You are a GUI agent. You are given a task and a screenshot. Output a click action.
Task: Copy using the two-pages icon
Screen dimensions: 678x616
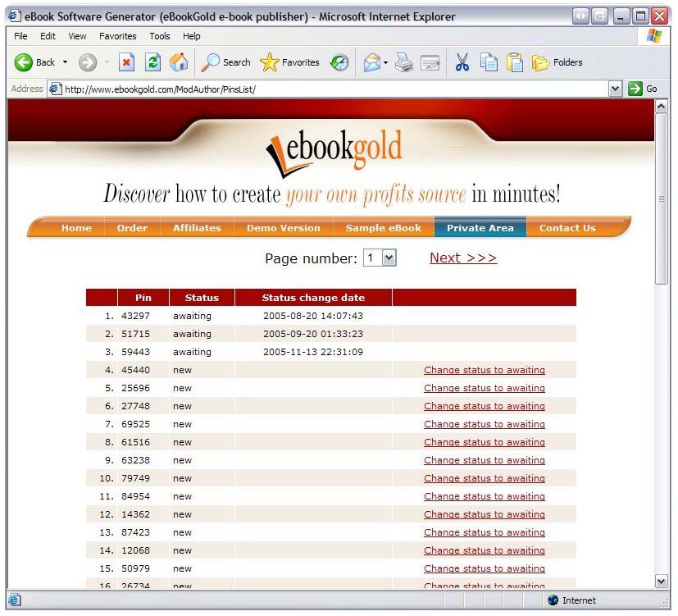click(489, 62)
